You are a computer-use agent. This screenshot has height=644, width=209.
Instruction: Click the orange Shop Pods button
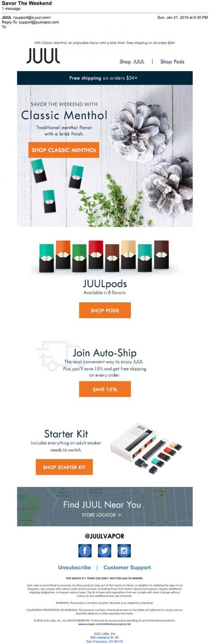(x=105, y=310)
